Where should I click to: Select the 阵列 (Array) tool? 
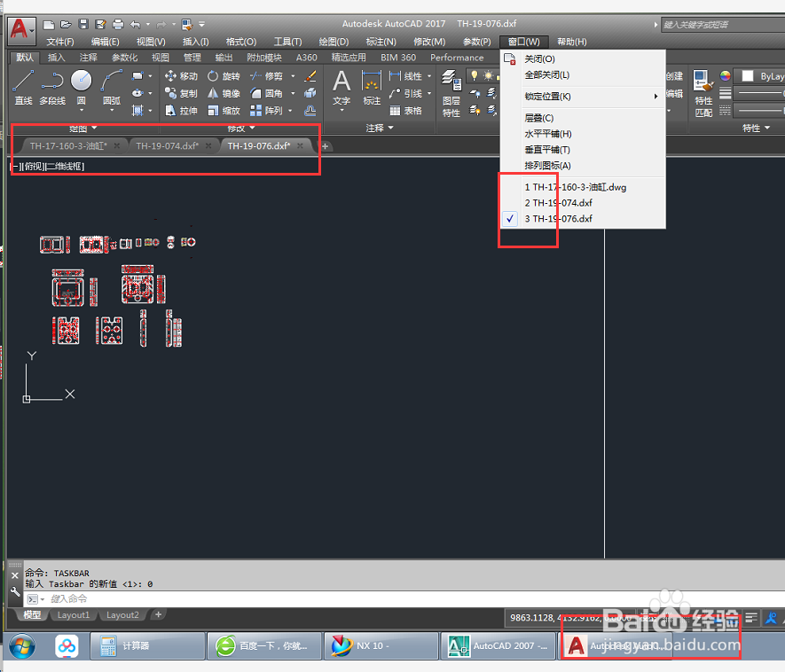(266, 111)
